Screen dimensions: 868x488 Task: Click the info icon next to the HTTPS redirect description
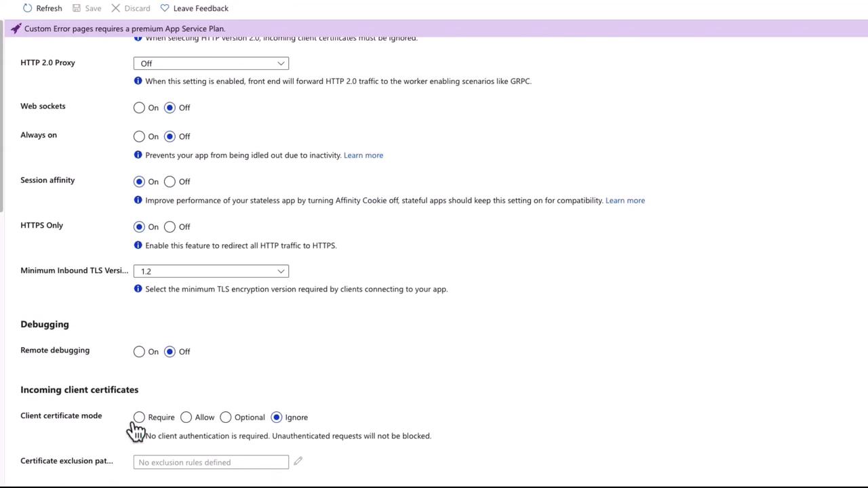(138, 245)
